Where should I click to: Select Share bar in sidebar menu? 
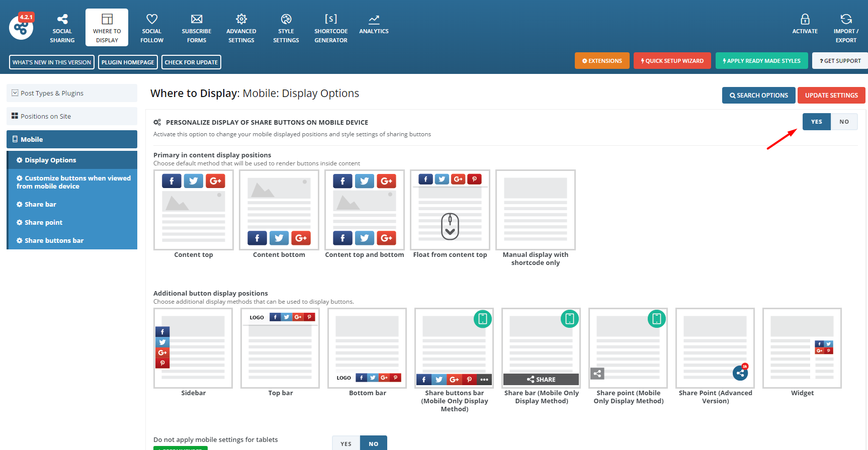pyautogui.click(x=40, y=204)
